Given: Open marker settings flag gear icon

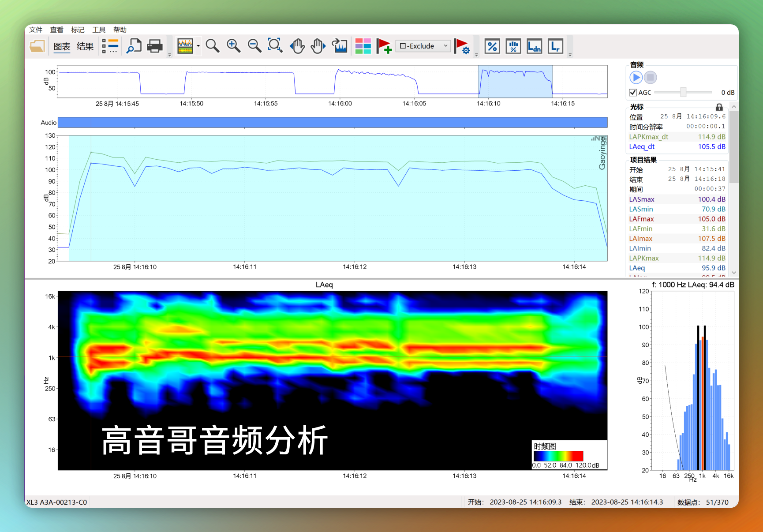Looking at the screenshot, I should pyautogui.click(x=462, y=46).
